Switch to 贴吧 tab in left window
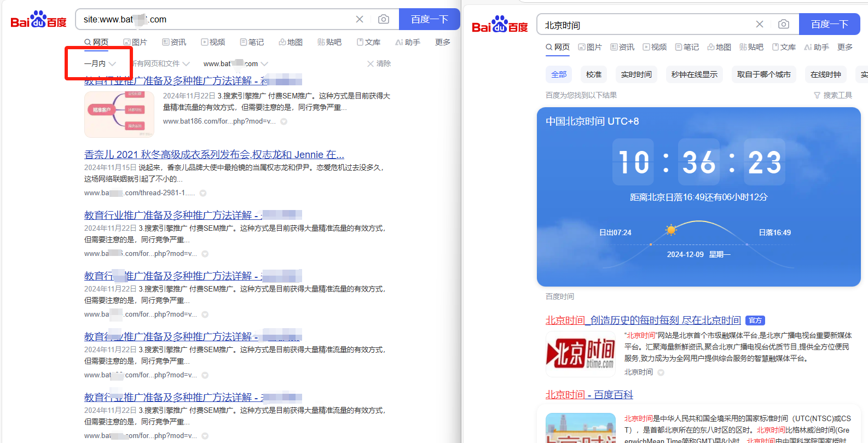The image size is (868, 443). point(329,42)
